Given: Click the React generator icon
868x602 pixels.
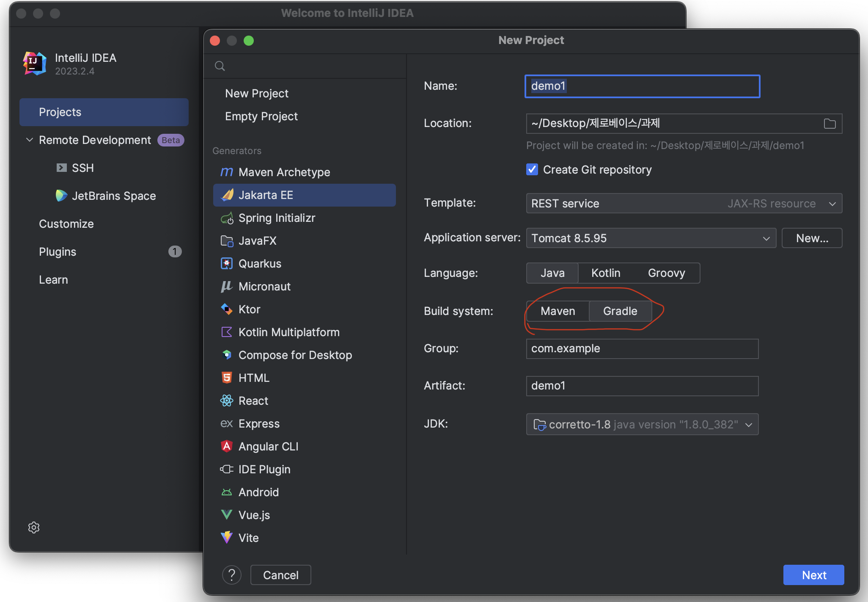Looking at the screenshot, I should click(227, 400).
